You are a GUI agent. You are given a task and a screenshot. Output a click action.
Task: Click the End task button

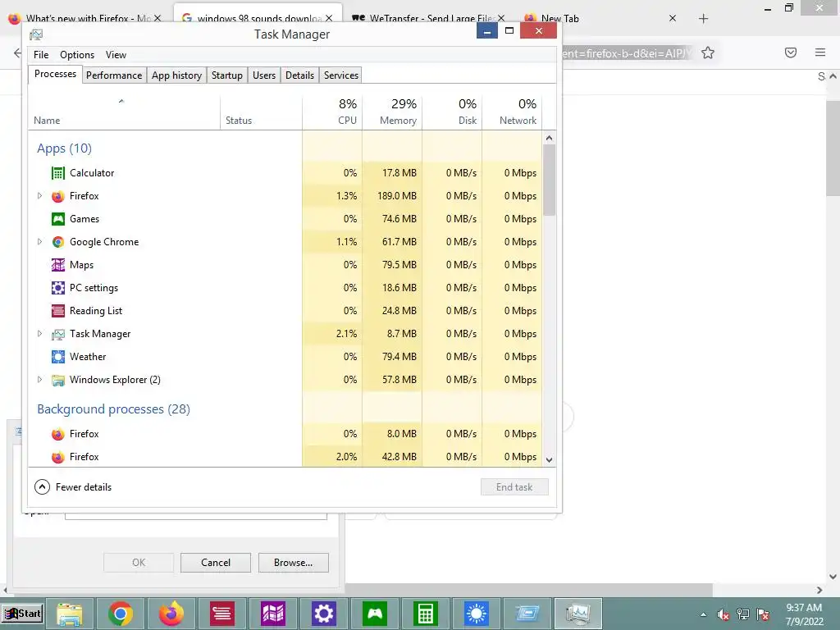coord(514,487)
